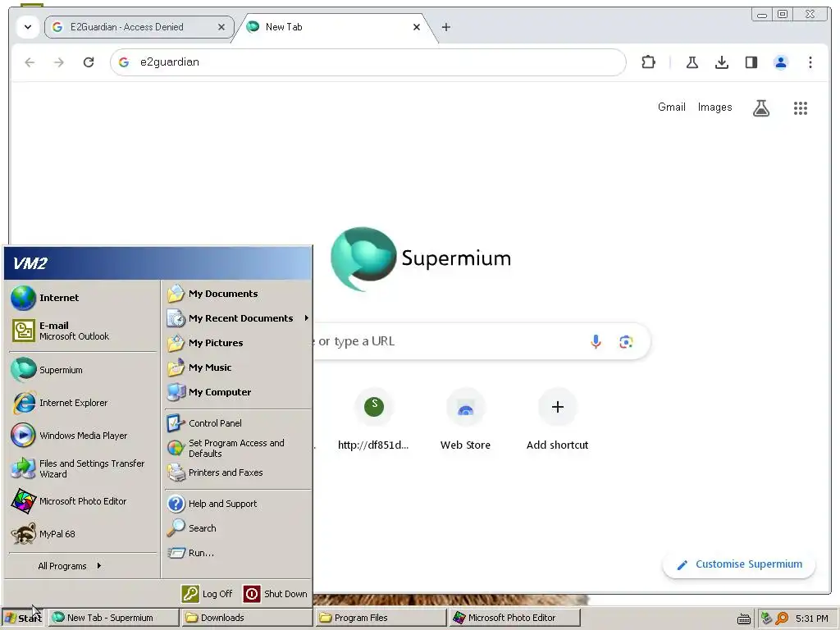
Task: Click the on-screen keyboard tray icon
Action: pos(743,619)
